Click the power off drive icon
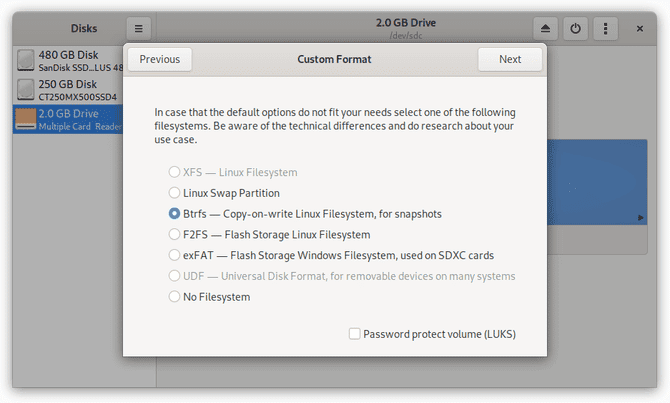This screenshot has width=670, height=403. pos(575,29)
